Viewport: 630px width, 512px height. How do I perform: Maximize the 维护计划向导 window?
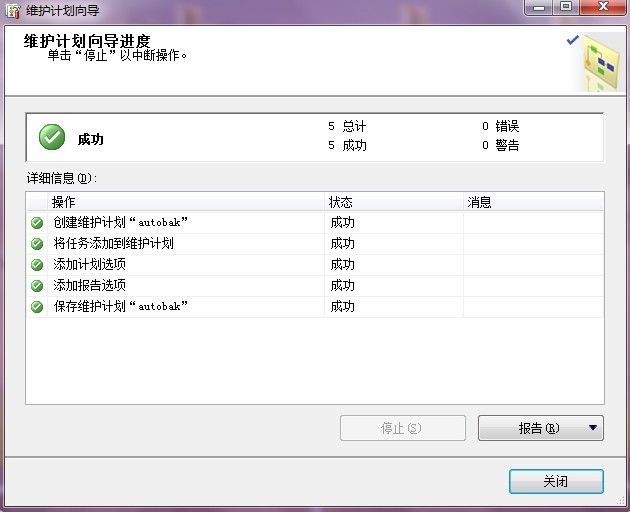pyautogui.click(x=566, y=7)
